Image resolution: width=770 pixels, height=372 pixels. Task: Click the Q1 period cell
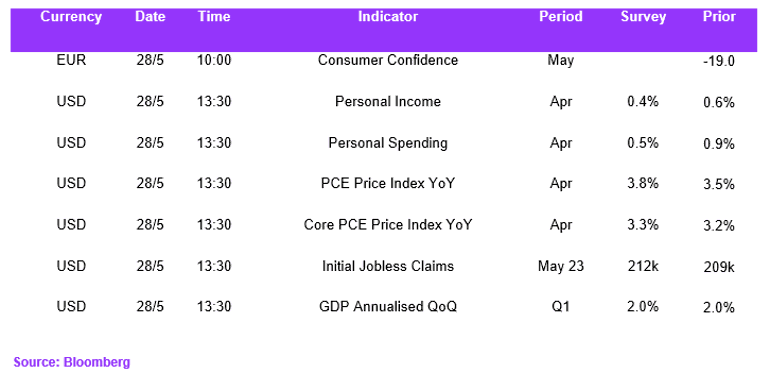[561, 307]
